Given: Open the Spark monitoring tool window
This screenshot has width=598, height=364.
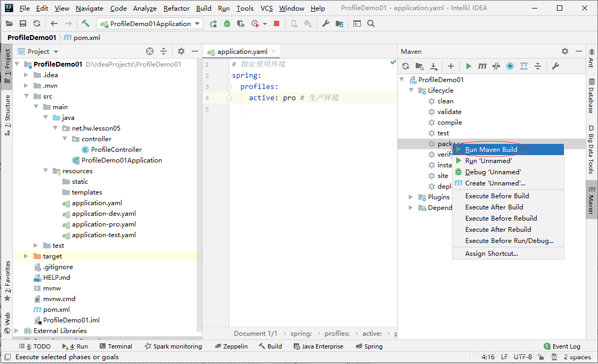Looking at the screenshot, I should tap(173, 346).
